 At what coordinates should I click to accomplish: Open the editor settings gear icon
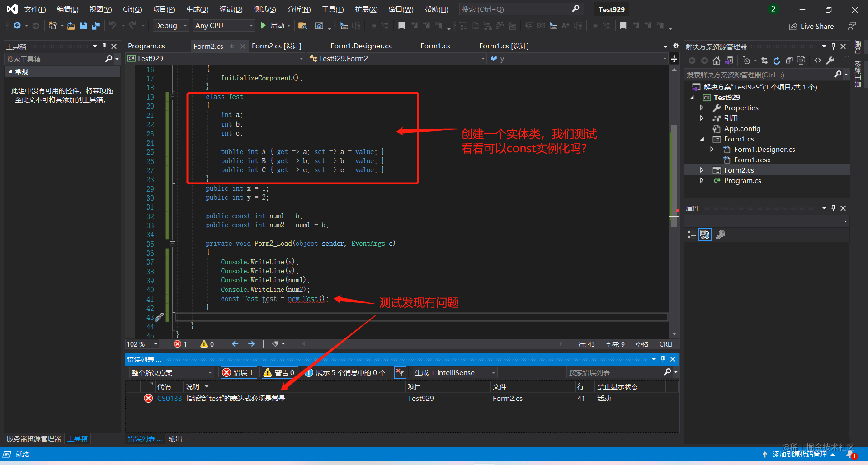pyautogui.click(x=675, y=46)
